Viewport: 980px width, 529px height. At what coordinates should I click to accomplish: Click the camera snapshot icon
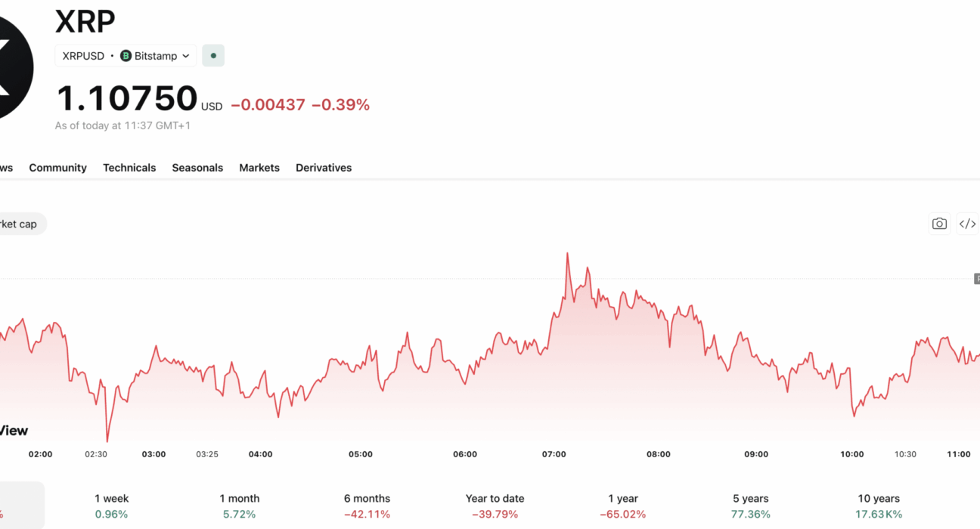pos(939,224)
